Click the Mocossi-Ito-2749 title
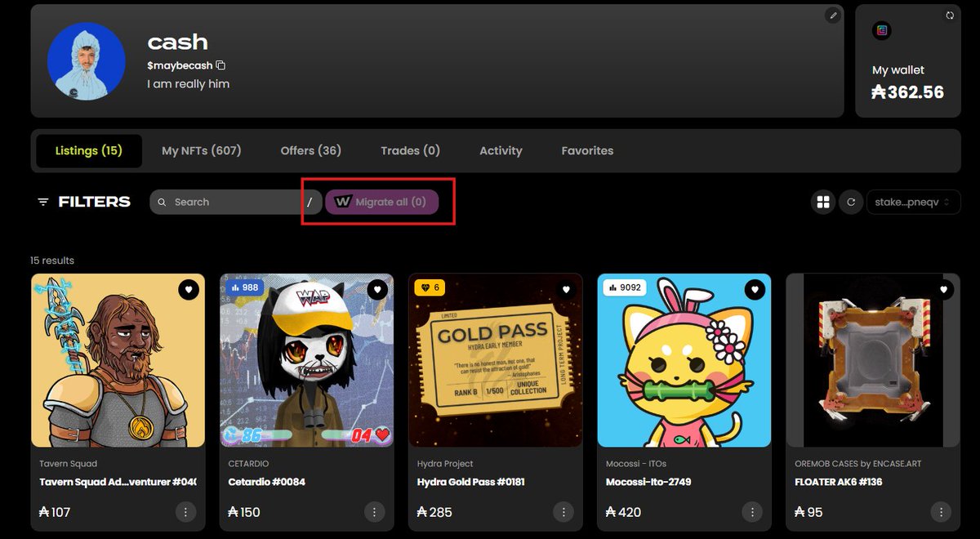The height and width of the screenshot is (539, 980). 648,482
